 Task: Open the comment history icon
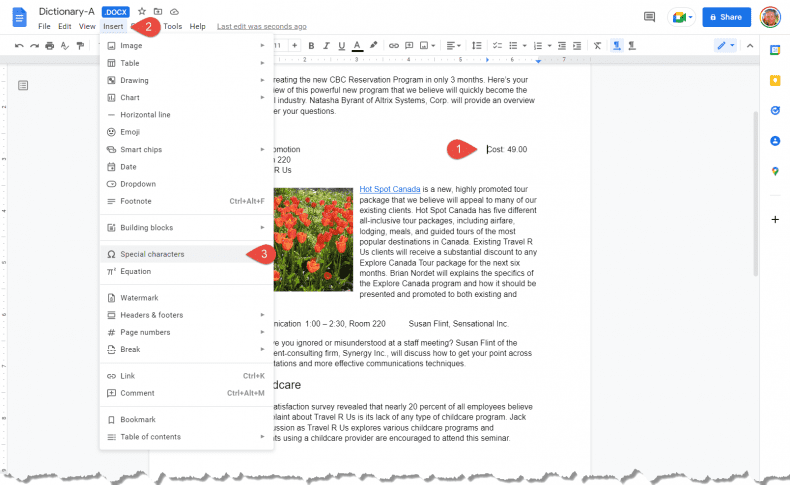pyautogui.click(x=649, y=17)
